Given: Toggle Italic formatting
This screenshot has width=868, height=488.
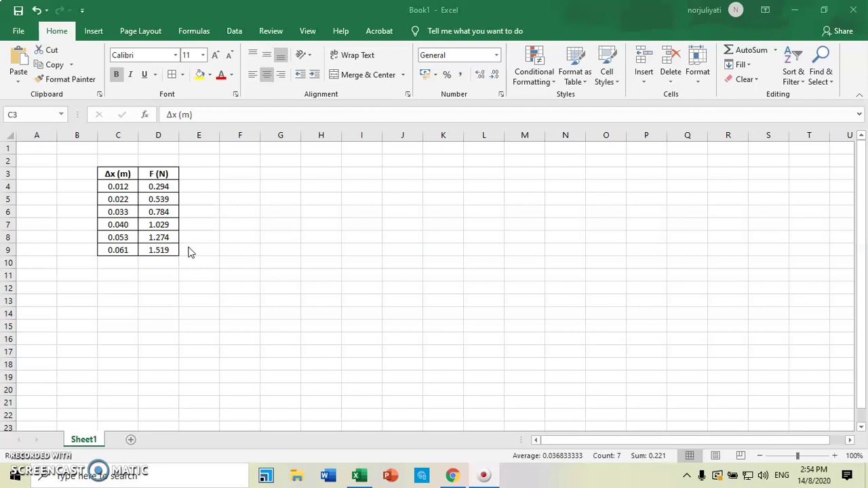Looking at the screenshot, I should pyautogui.click(x=130, y=75).
